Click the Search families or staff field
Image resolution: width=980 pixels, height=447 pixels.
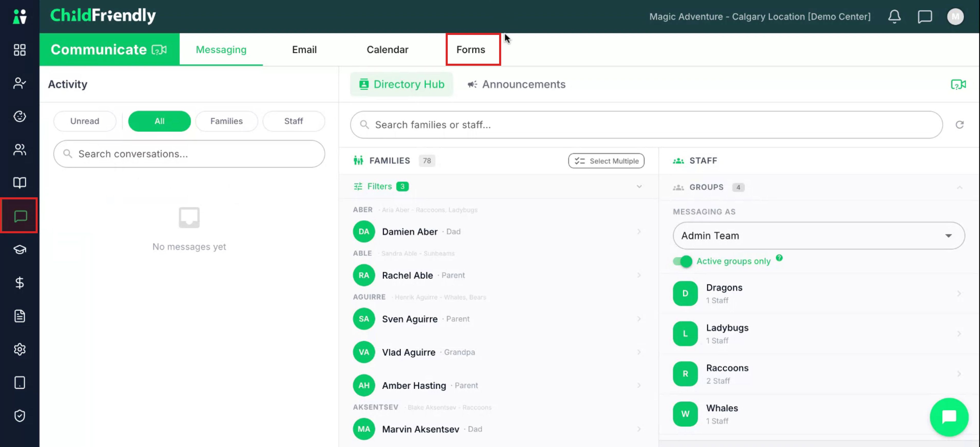[646, 125]
